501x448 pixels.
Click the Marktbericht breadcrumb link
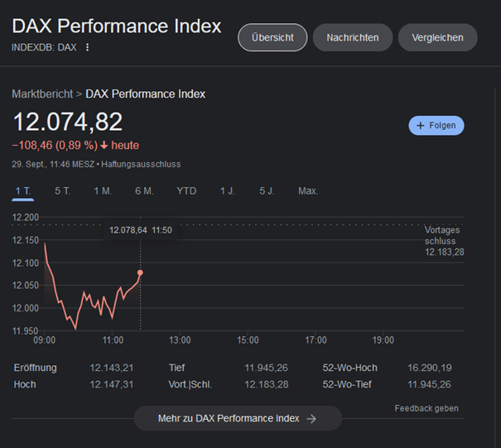pyautogui.click(x=42, y=94)
